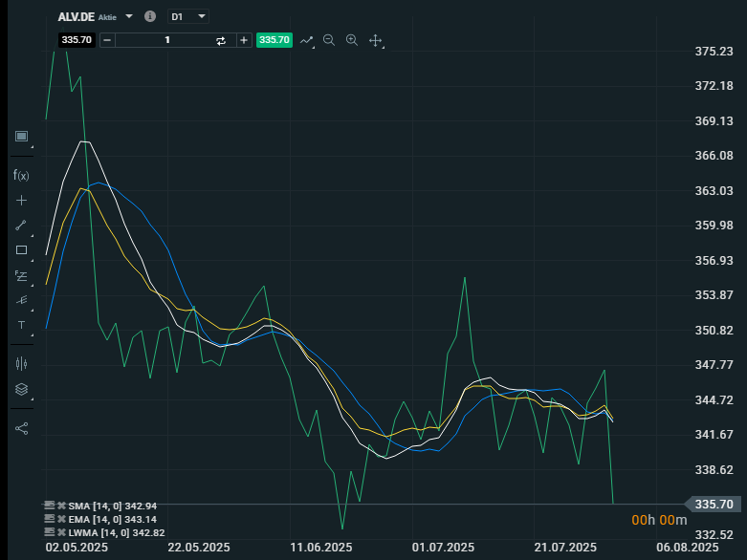747x560 pixels.
Task: Click the 01.07.2025 date axis label
Action: tap(443, 548)
